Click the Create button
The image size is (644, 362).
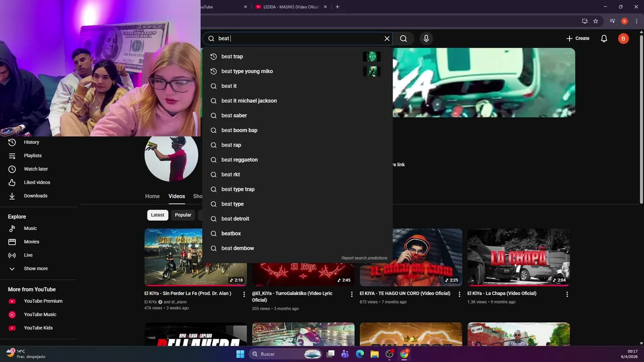pyautogui.click(x=578, y=38)
